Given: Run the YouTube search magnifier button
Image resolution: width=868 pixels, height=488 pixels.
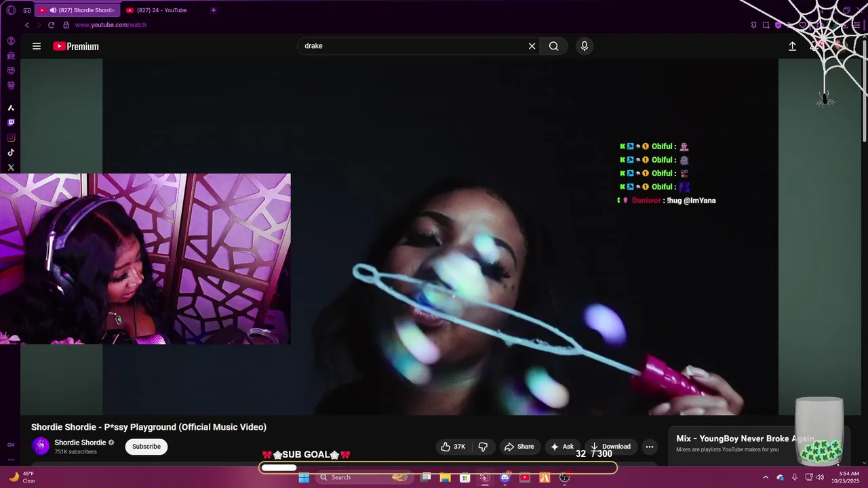Looking at the screenshot, I should 554,46.
